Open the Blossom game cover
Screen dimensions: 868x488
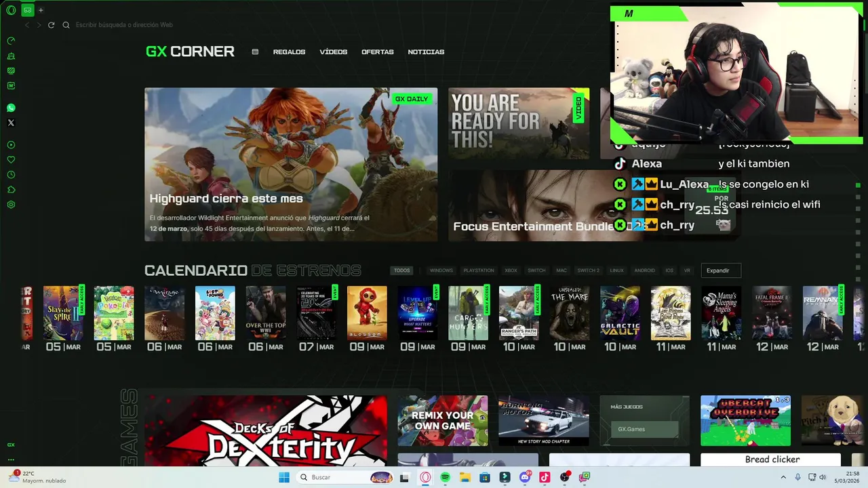click(367, 313)
